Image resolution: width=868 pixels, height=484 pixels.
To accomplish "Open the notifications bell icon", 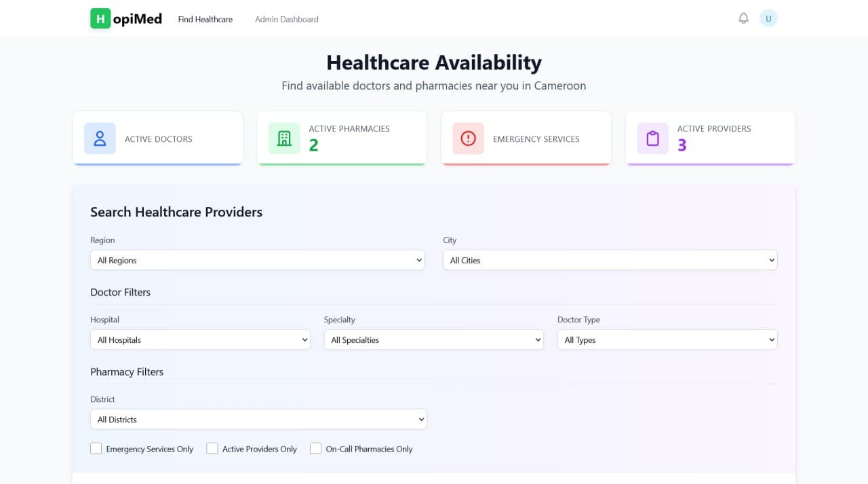I will click(743, 18).
